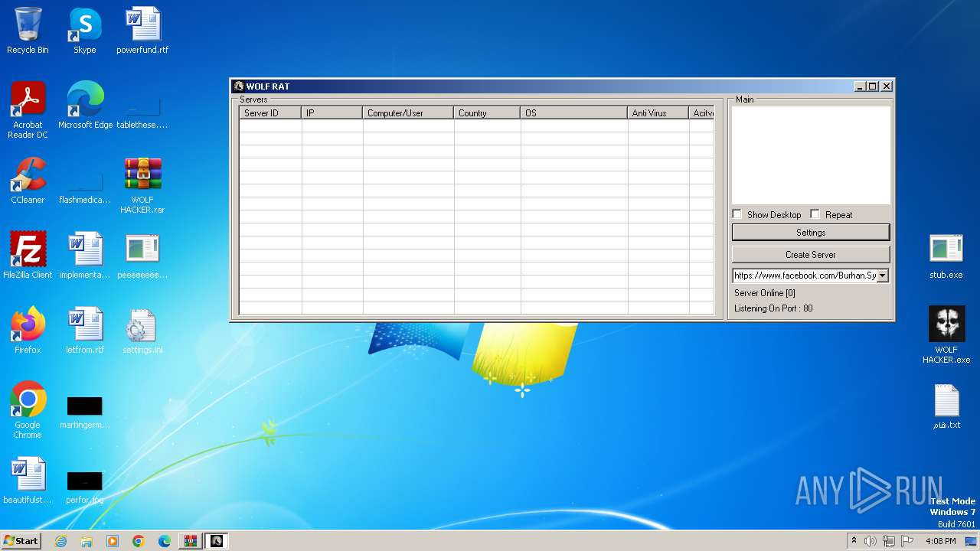
Task: Open the Microsoft Edge desktop shortcut
Action: click(x=85, y=106)
